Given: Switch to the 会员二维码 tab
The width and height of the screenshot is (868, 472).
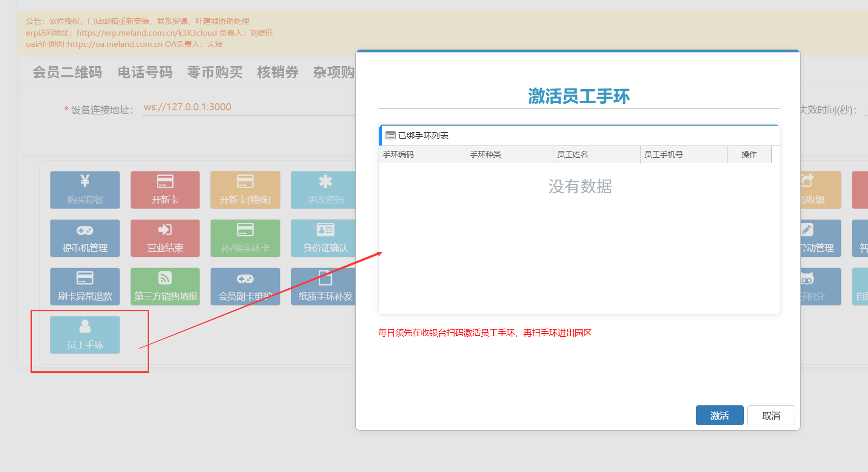Looking at the screenshot, I should click(x=67, y=72).
